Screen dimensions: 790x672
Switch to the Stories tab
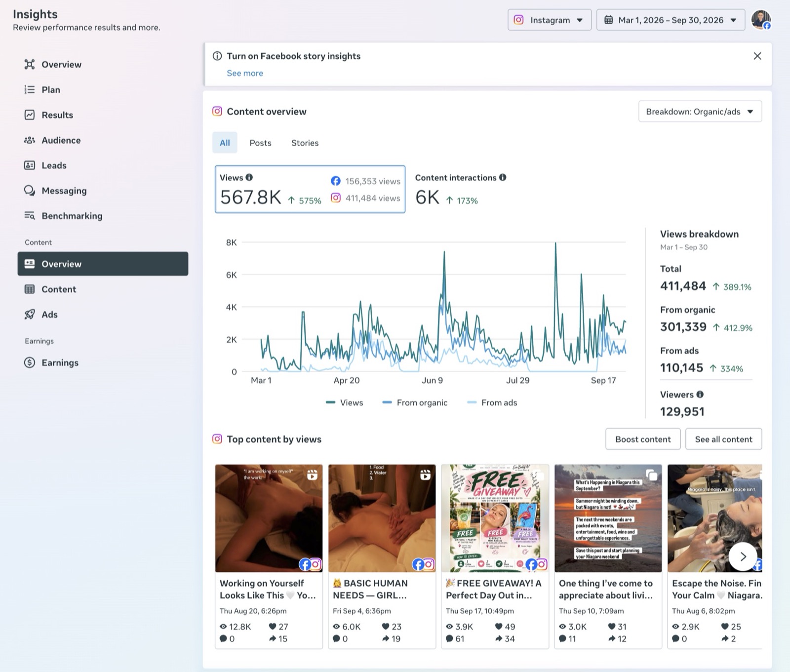point(305,143)
